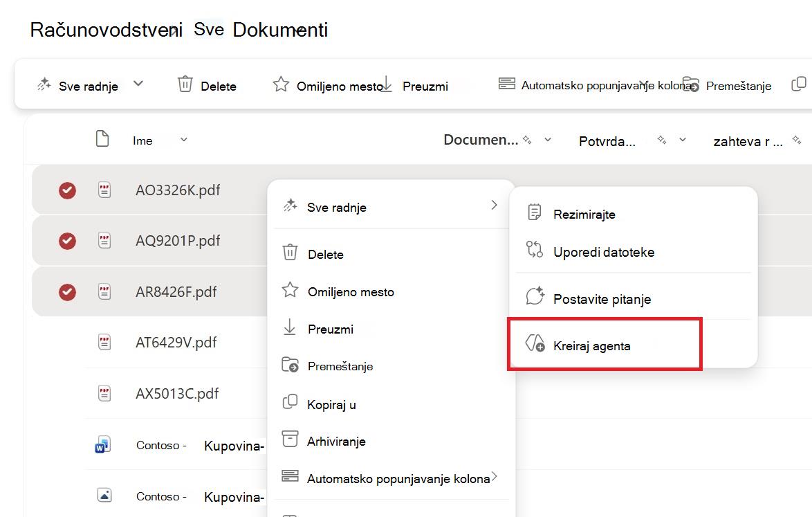This screenshot has width=812, height=517.
Task: Expand the Ime column sort dropdown
Action: [184, 139]
